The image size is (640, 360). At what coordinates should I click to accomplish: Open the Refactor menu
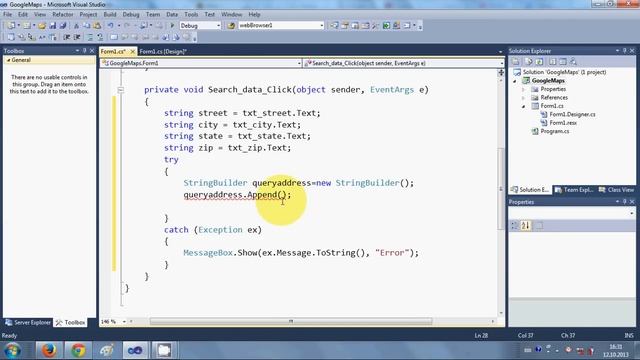pos(62,14)
